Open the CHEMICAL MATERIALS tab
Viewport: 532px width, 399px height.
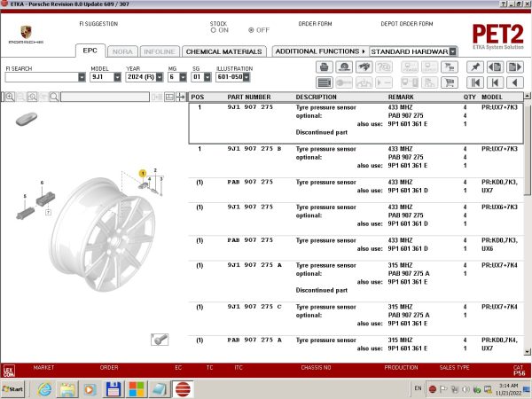click(x=224, y=51)
